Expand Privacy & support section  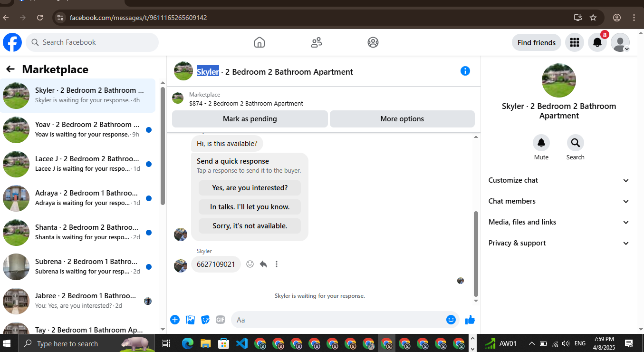pyautogui.click(x=559, y=243)
